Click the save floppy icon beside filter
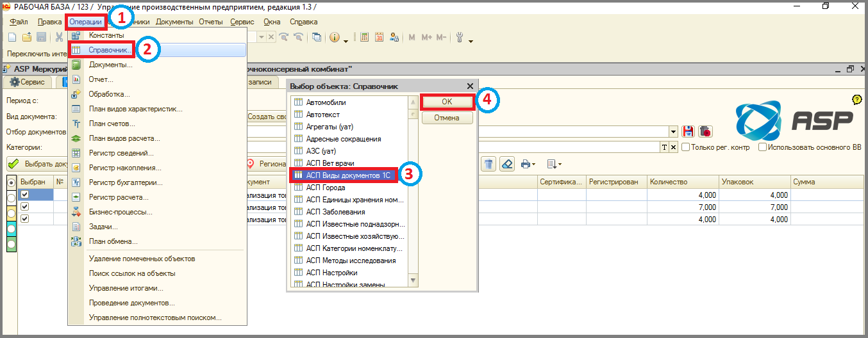Screen dimensions: 868x338 (x=689, y=131)
